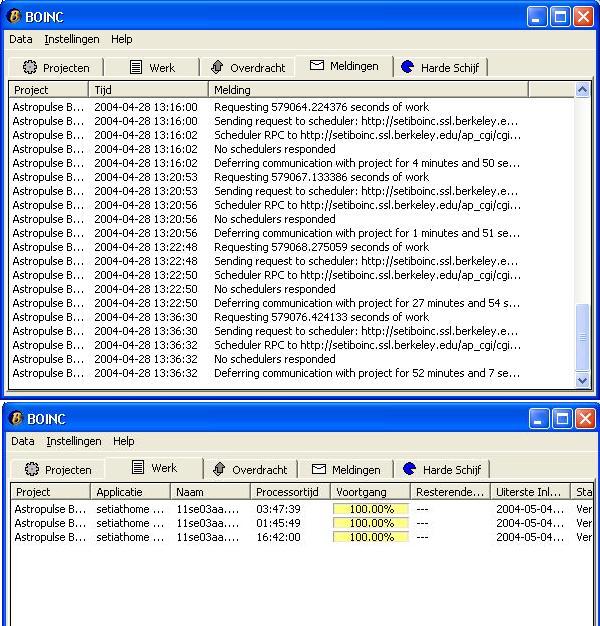Screen dimensions: 600x626
Task: Select message 'Requesting 579068.275059 seconds of work'
Action: [321, 247]
